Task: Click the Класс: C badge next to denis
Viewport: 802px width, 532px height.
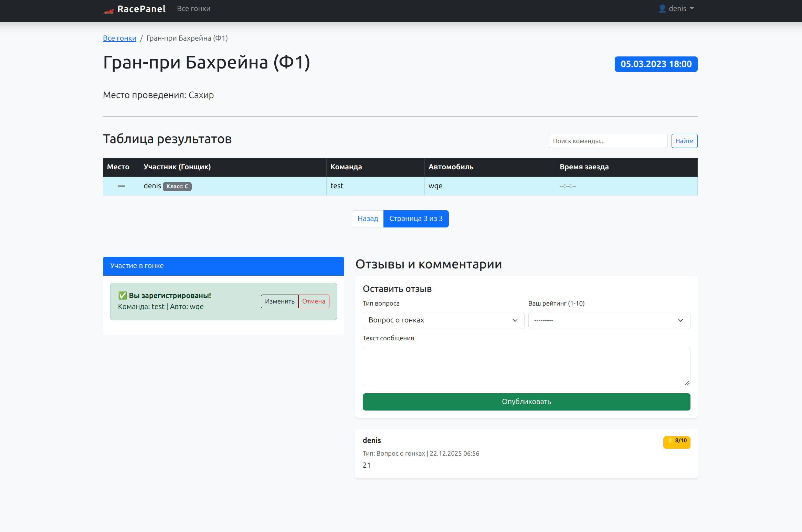Action: pos(177,187)
